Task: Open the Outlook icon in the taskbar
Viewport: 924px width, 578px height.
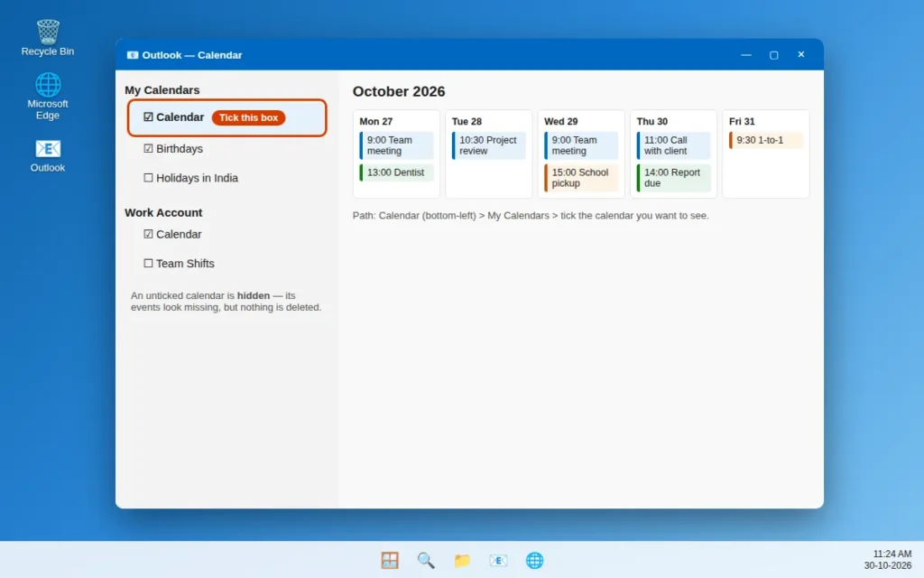Action: coord(498,560)
